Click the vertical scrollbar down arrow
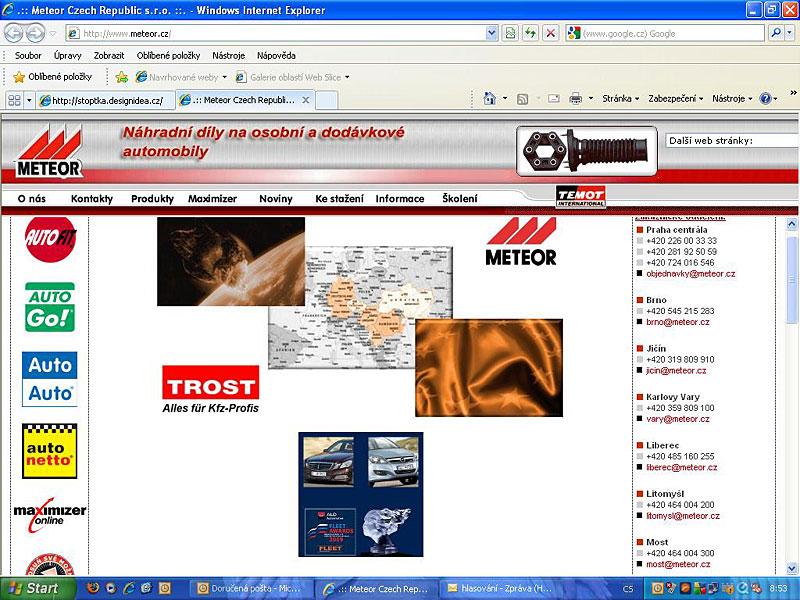This screenshot has height=600, width=800. point(792,567)
